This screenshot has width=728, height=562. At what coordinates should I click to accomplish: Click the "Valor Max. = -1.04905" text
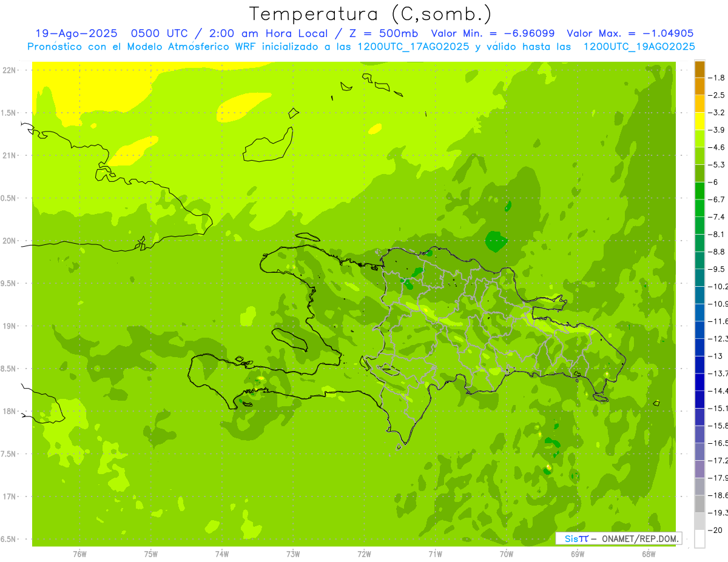point(630,33)
